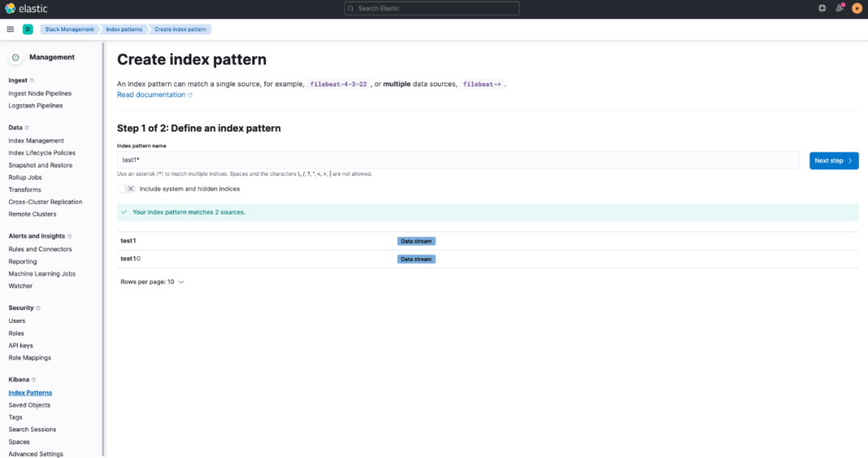
Task: Open Users under Security
Action: click(x=17, y=321)
